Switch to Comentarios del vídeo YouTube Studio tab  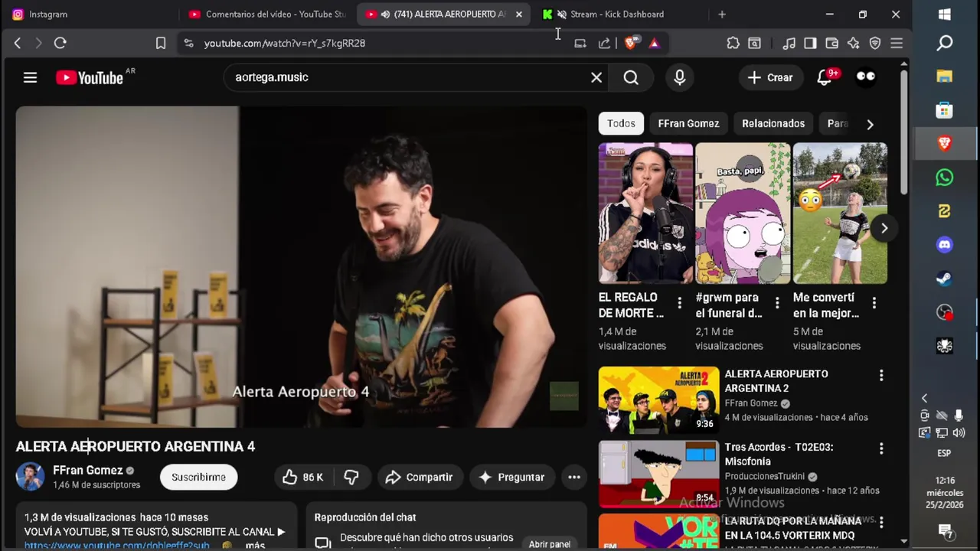pyautogui.click(x=267, y=14)
